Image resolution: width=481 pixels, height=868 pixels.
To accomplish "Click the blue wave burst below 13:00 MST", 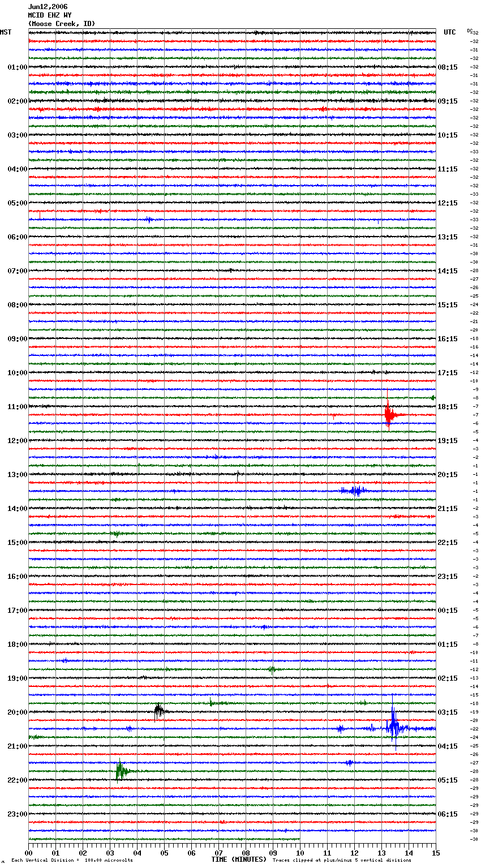I will tap(355, 491).
